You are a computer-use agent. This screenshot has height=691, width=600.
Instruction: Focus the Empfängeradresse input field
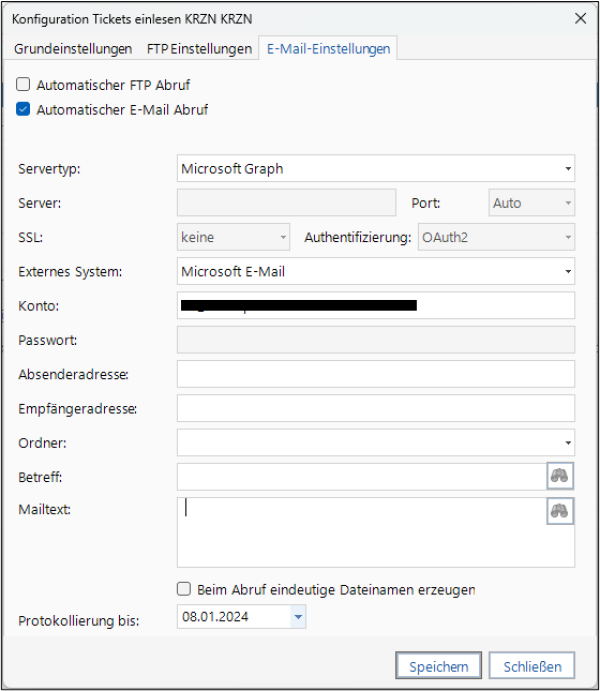tap(375, 408)
